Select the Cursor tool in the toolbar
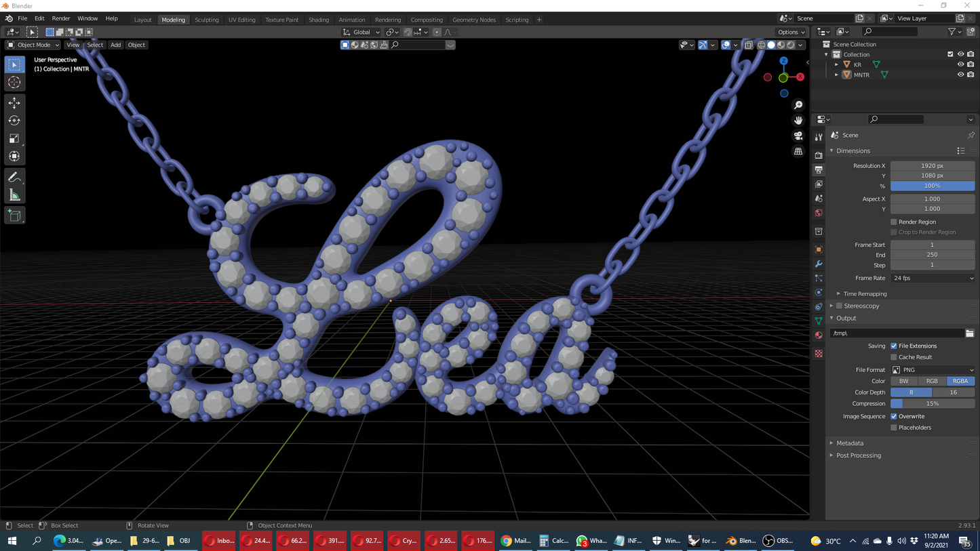This screenshot has width=980, height=551. pyautogui.click(x=14, y=82)
